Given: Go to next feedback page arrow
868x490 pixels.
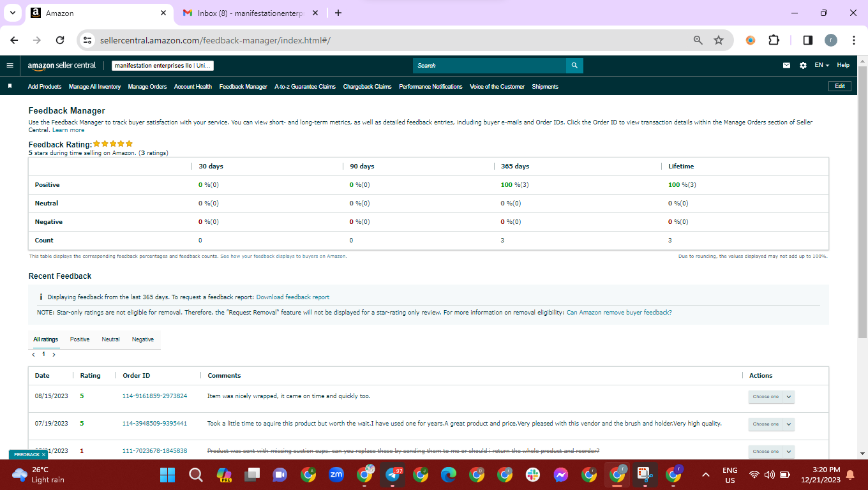Looking at the screenshot, I should [x=54, y=354].
